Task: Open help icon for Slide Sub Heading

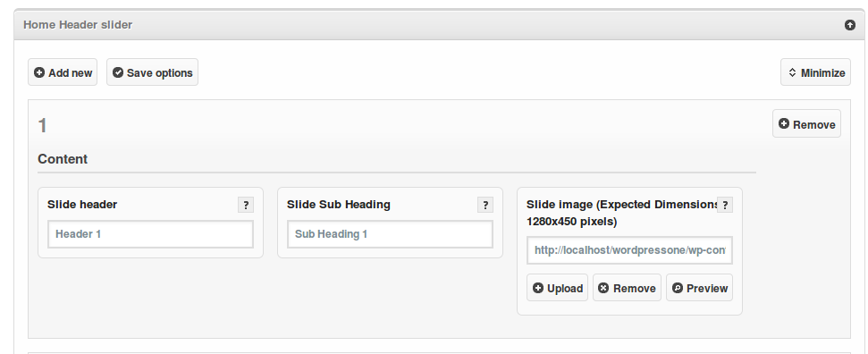Action: point(485,205)
